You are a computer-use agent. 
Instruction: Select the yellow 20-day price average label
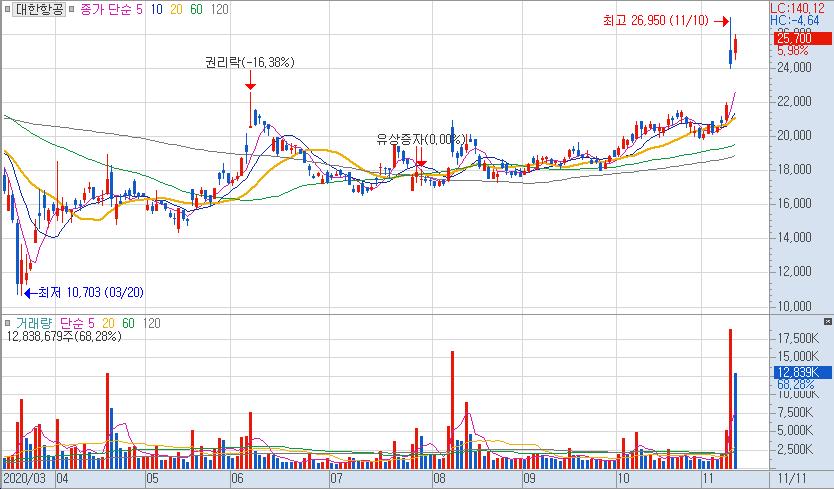[x=176, y=9]
